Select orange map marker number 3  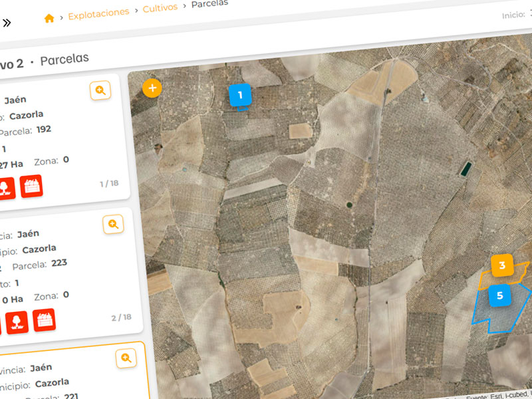[x=502, y=265]
